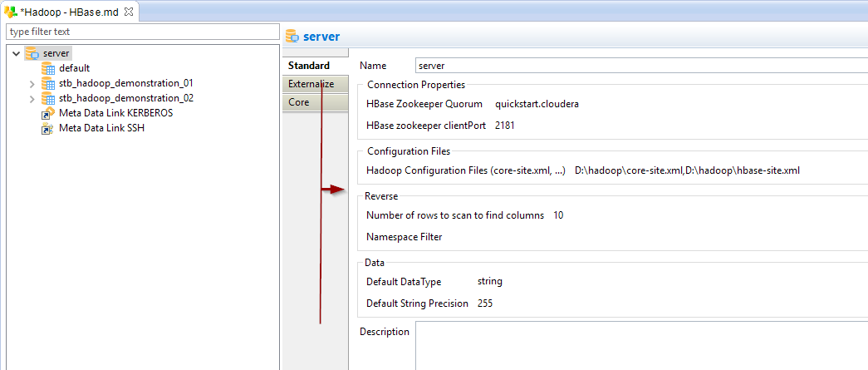This screenshot has width=868, height=370.
Task: Select stb_hadoop_demonstration_01 in the tree
Action: click(x=125, y=83)
